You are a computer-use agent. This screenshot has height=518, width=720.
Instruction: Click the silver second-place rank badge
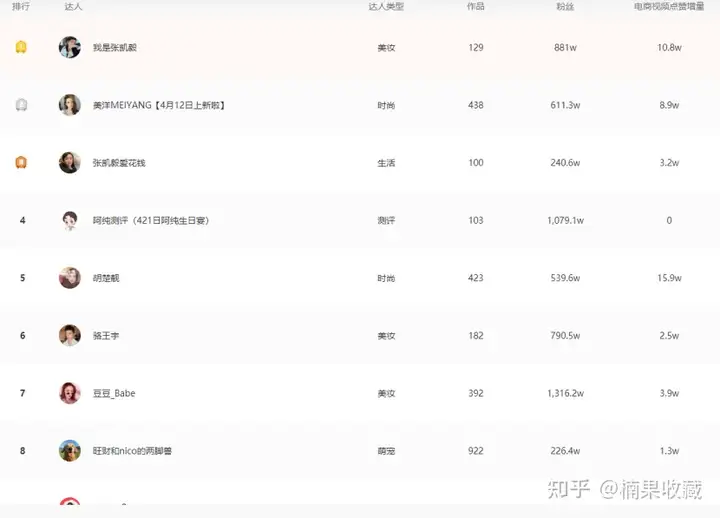[21, 105]
